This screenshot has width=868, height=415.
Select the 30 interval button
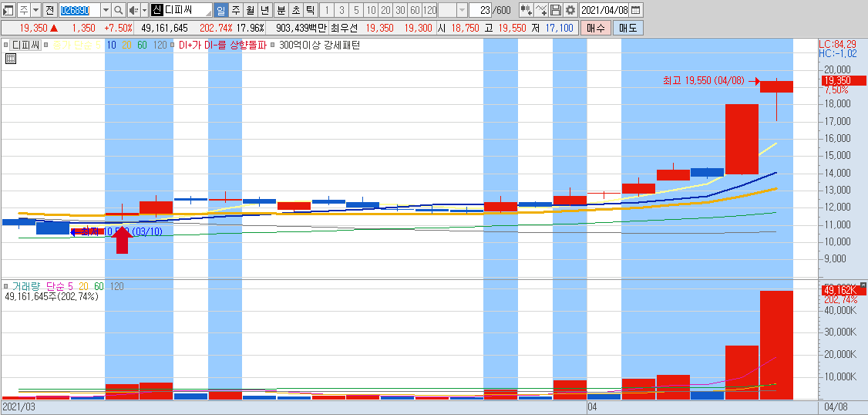click(399, 10)
